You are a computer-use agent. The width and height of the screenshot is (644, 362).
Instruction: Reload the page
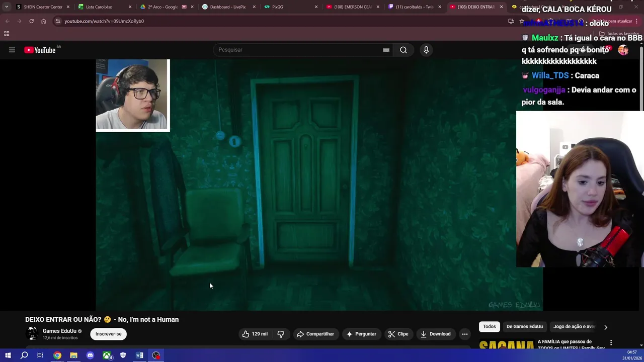(x=31, y=21)
